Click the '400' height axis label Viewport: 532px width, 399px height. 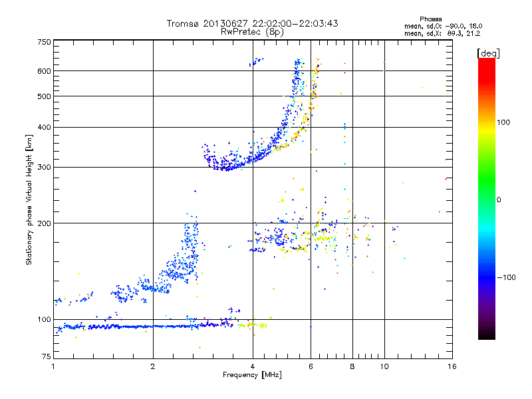(x=45, y=127)
